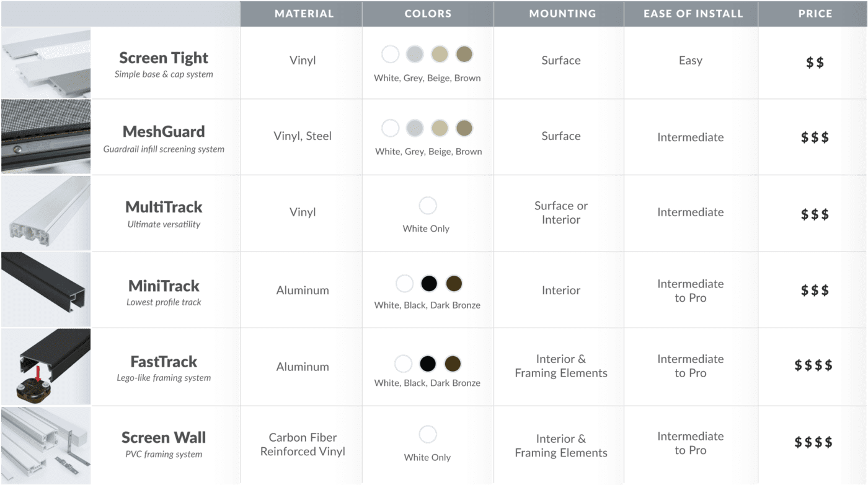Click the MOUNTING column header

(x=562, y=14)
